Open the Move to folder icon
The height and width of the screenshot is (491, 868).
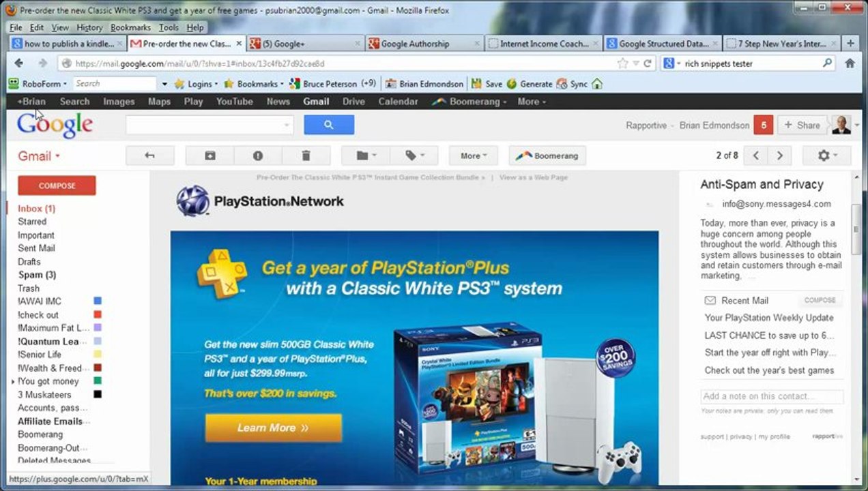pos(366,155)
